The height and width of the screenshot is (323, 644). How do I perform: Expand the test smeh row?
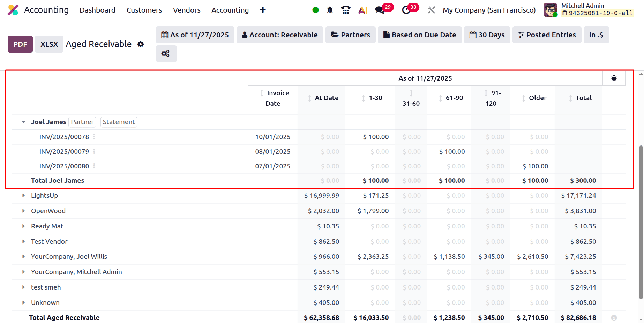pos(23,287)
